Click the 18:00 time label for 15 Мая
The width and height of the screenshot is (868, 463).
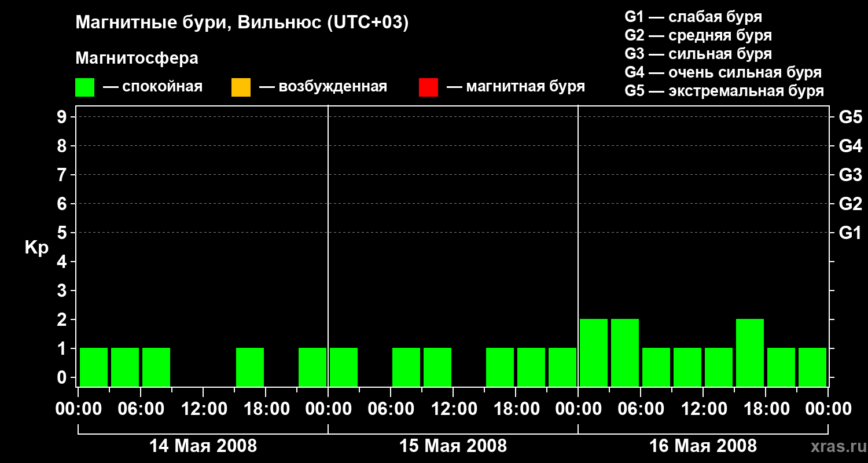tap(516, 409)
